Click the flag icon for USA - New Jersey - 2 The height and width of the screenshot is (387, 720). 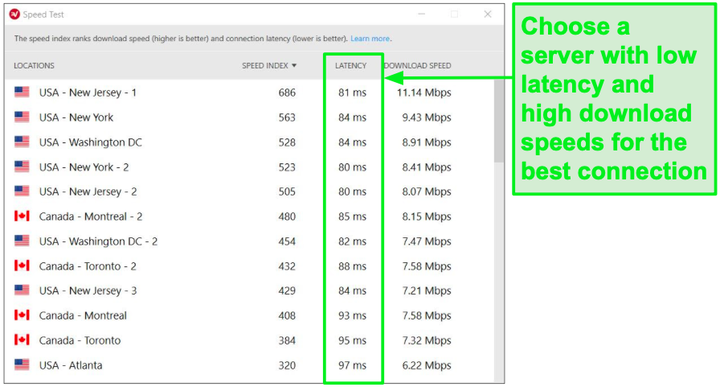22,191
